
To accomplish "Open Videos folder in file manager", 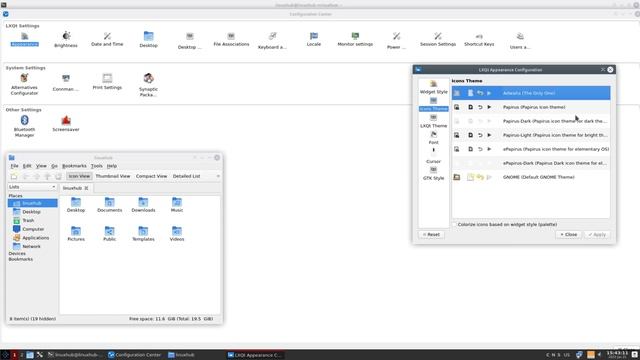I will pos(177,234).
